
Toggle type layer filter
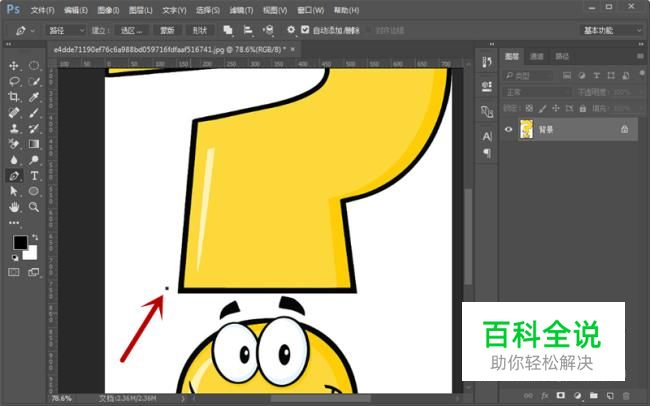[597, 75]
